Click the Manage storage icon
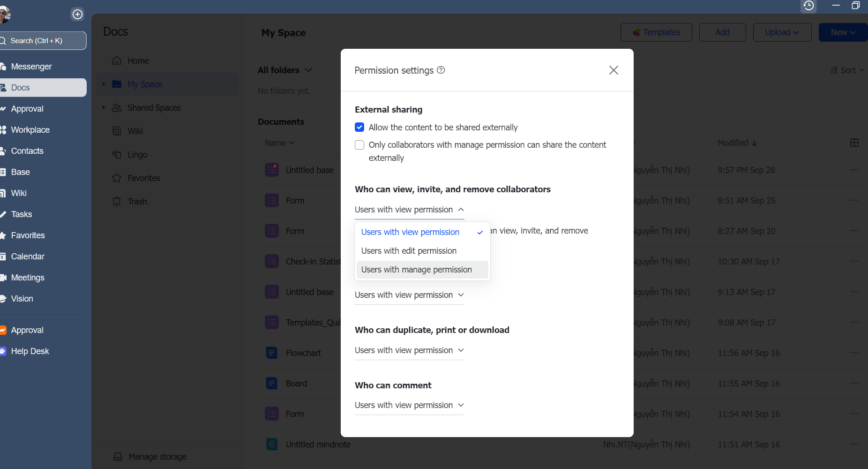The width and height of the screenshot is (868, 469). coord(118,457)
